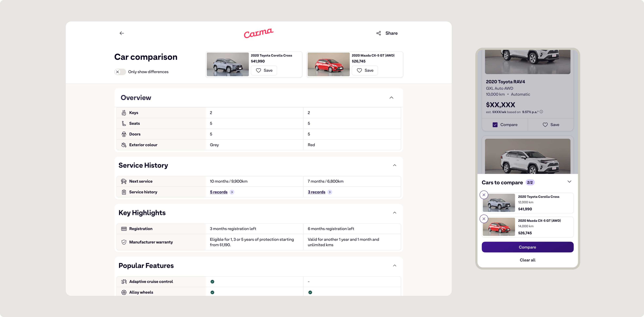Collapse the Overview section
Image resolution: width=644 pixels, height=317 pixels.
click(391, 98)
